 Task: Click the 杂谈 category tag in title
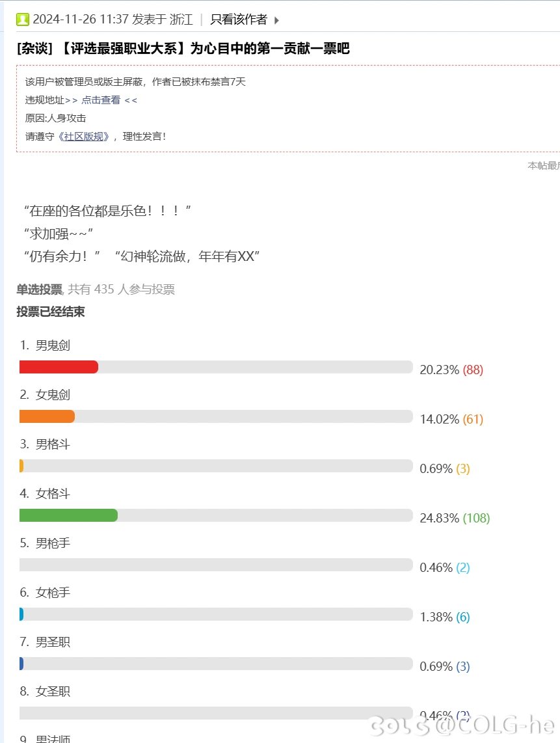click(x=34, y=48)
